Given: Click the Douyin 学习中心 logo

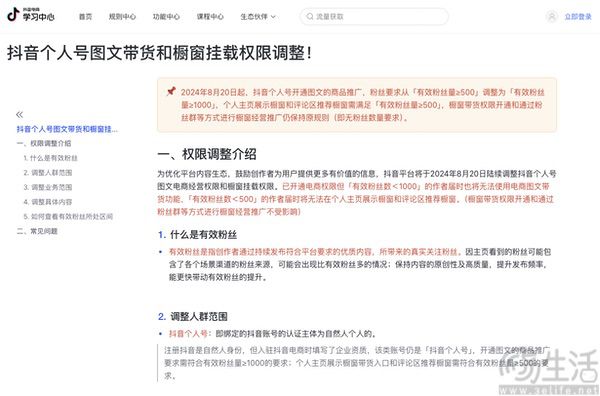Looking at the screenshot, I should (x=31, y=15).
